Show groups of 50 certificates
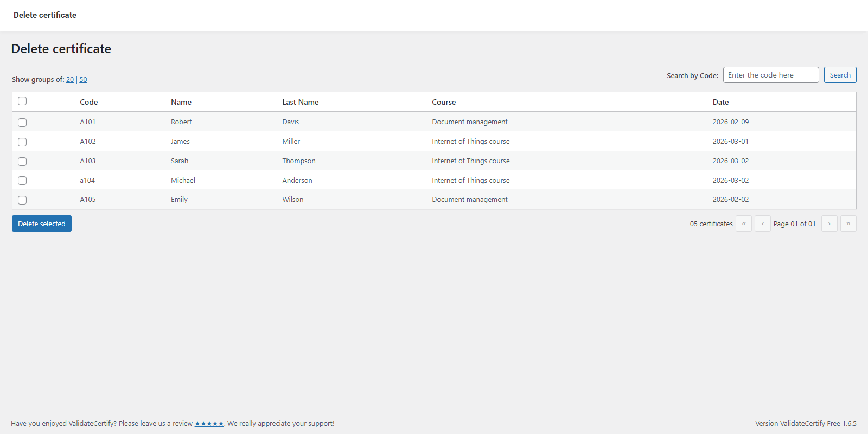Screen dimensions: 868x434 point(83,80)
